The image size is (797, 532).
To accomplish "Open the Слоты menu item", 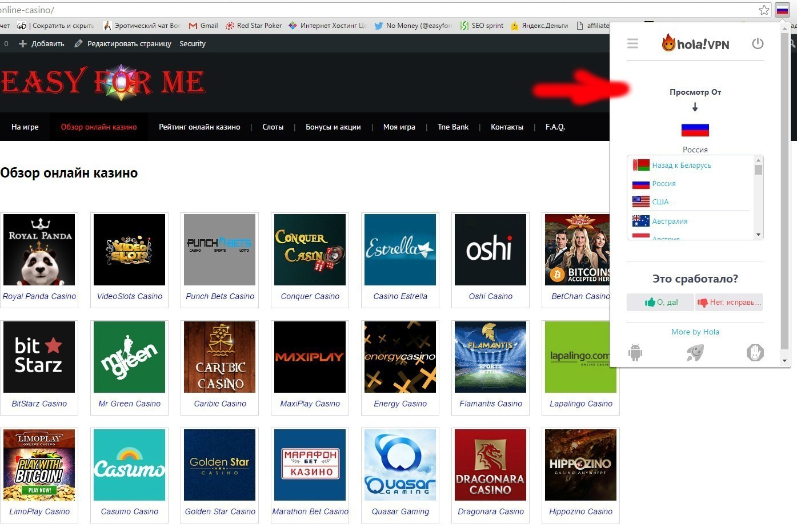I will pos(273,127).
